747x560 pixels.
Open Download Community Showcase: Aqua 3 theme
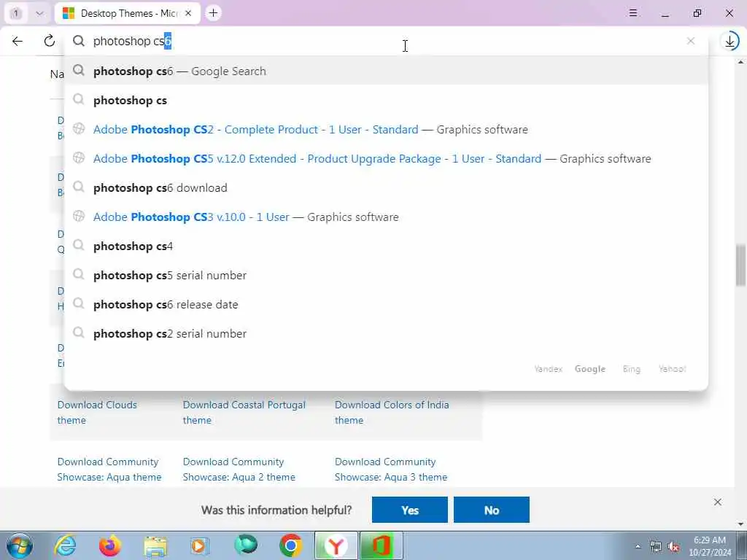(391, 470)
